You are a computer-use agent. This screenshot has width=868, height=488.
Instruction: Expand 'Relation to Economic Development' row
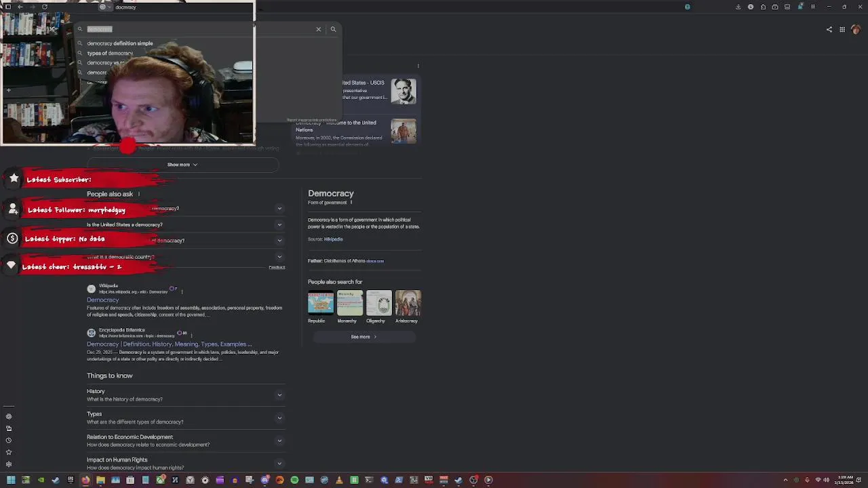pyautogui.click(x=184, y=441)
